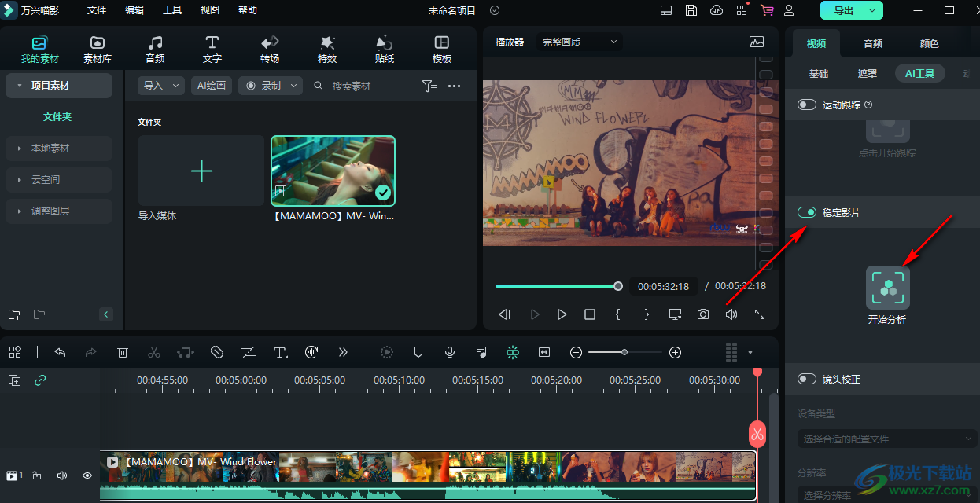
Task: Enter fullscreen preview mode
Action: (x=760, y=314)
